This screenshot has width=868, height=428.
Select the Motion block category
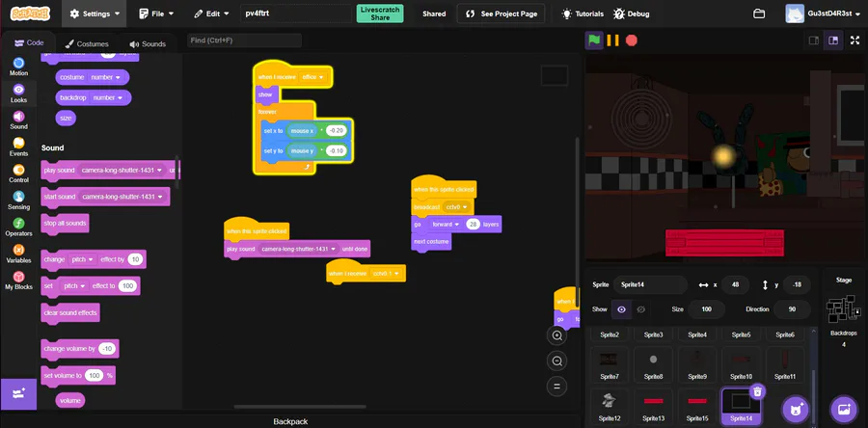click(18, 67)
